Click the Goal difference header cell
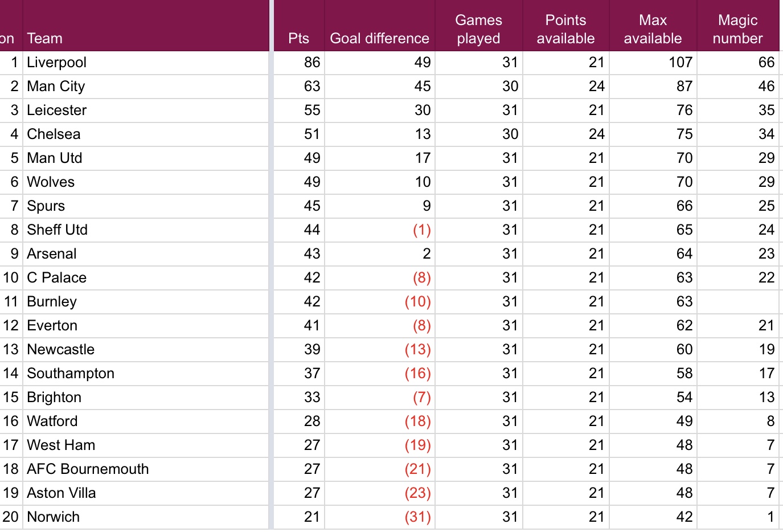 [379, 38]
